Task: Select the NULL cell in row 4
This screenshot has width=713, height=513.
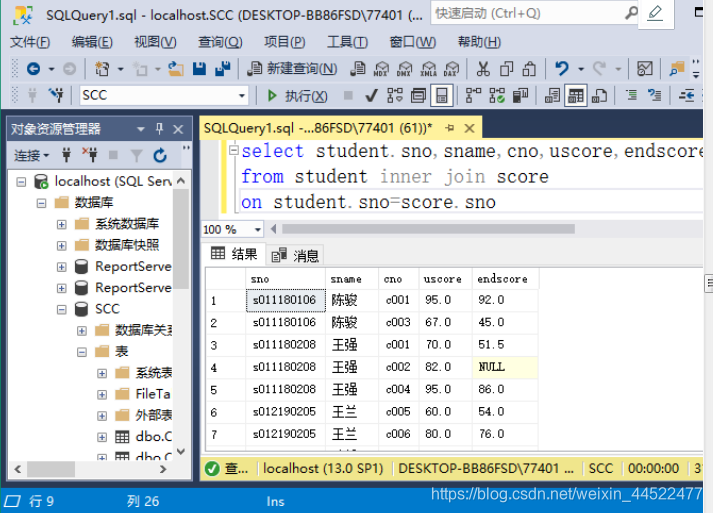Action: [x=505, y=367]
